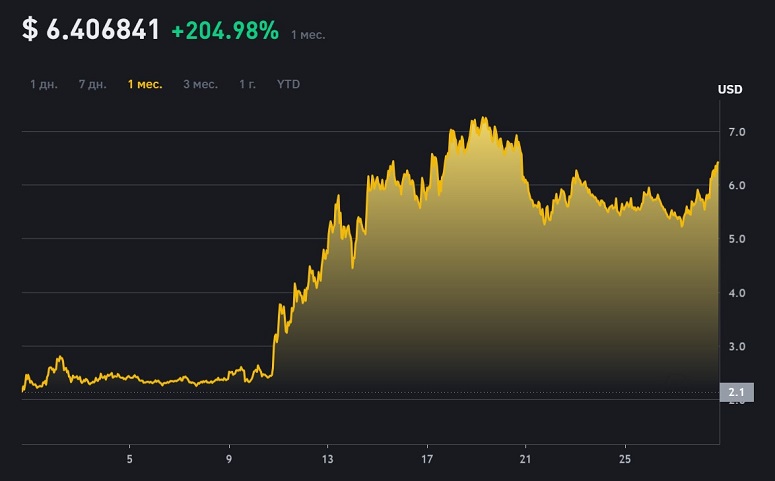The image size is (775, 481).
Task: Switch to the 3 мес. time range
Action: pyautogui.click(x=200, y=85)
